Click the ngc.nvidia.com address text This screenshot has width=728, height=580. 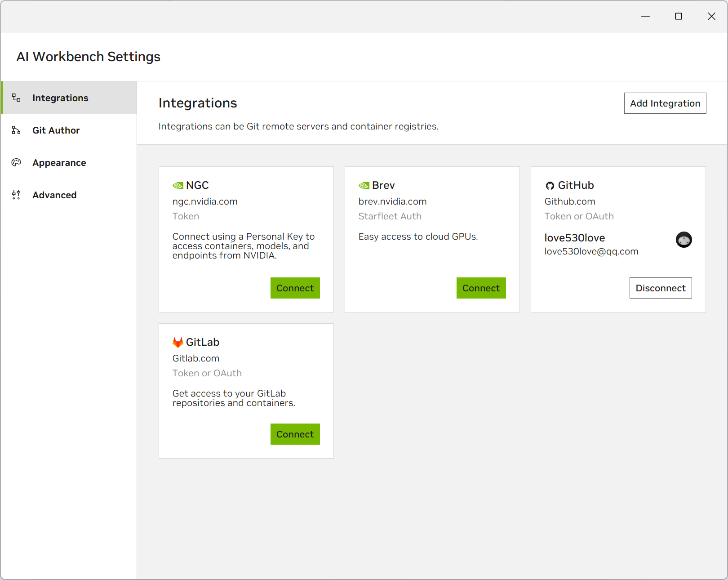pos(205,201)
